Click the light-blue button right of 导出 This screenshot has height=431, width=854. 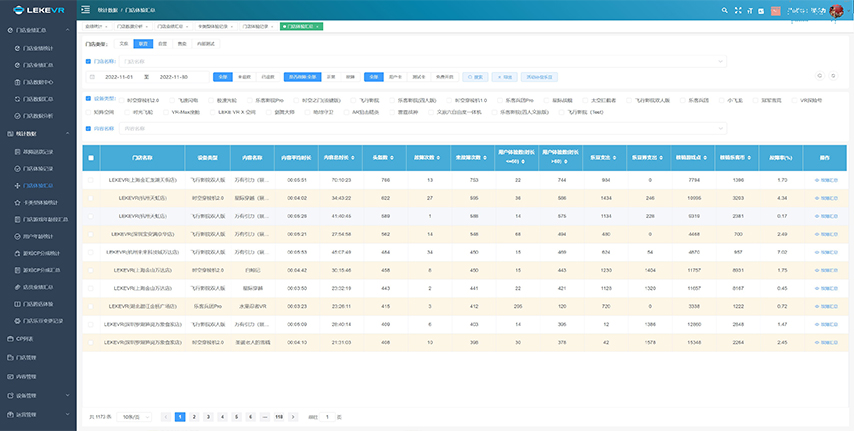click(x=539, y=77)
